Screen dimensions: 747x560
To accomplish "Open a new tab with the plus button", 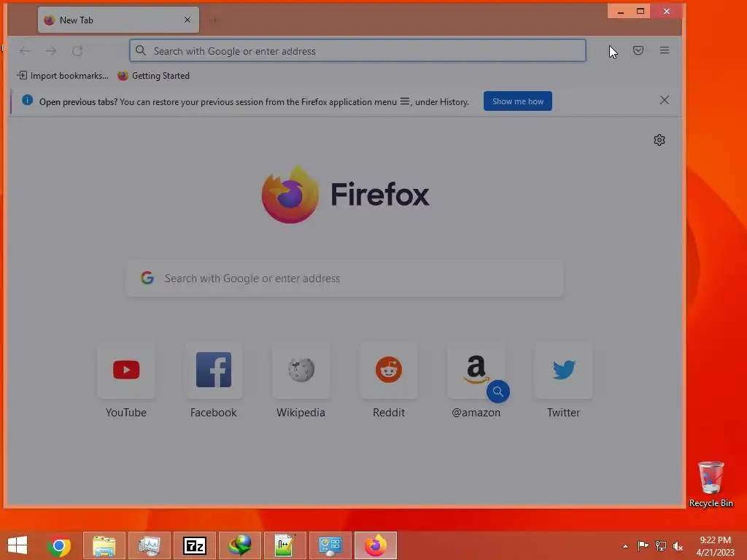I will pos(214,20).
